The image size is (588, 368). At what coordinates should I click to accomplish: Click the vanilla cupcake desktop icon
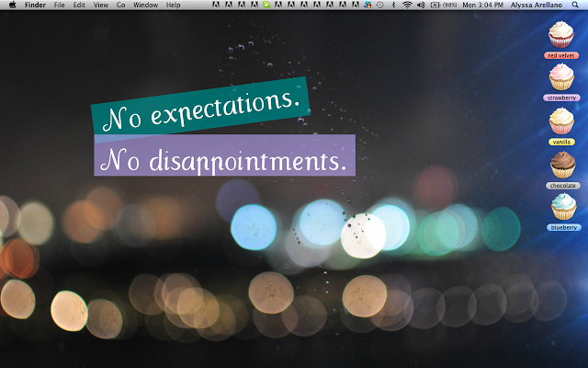[560, 121]
